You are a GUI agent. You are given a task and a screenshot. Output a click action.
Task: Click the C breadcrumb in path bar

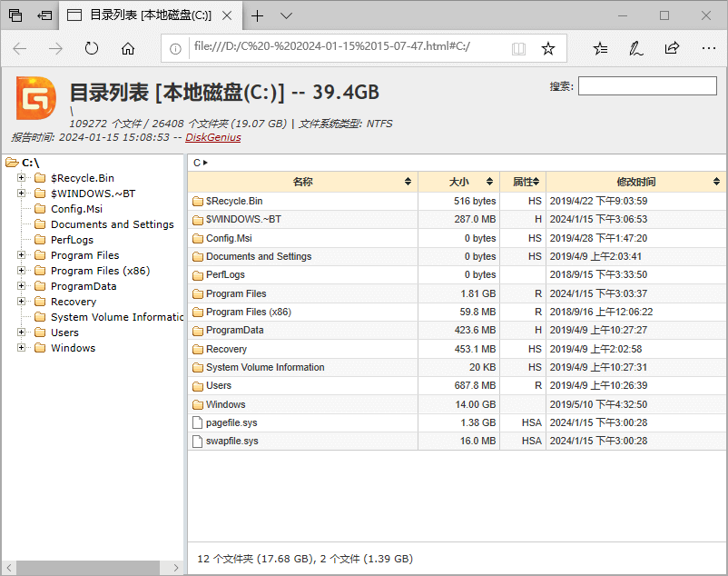[x=197, y=163]
